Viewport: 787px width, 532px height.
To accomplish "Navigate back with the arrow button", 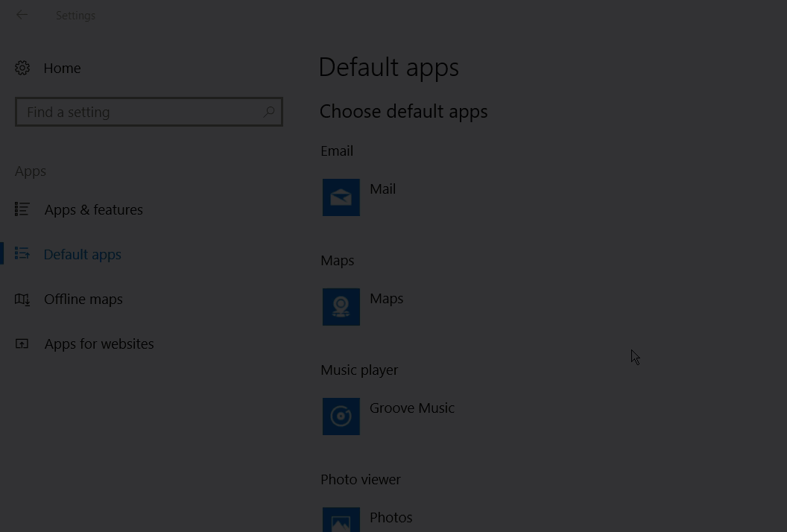I will (22, 15).
